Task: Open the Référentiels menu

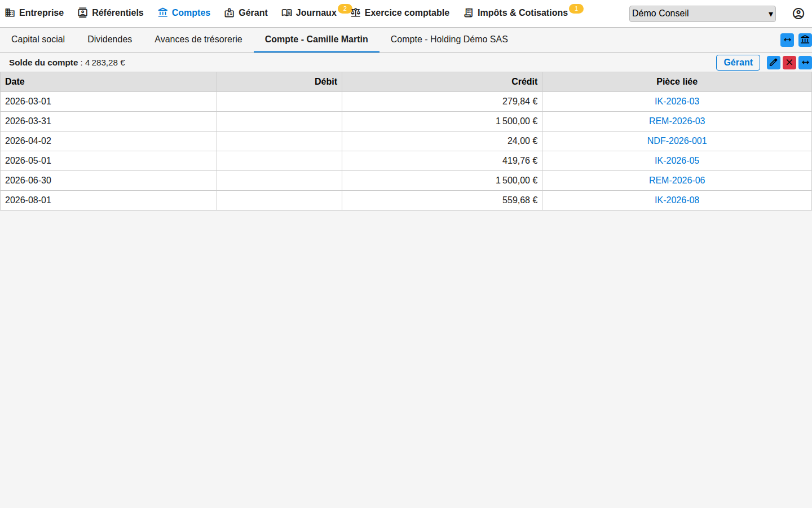Action: (x=111, y=12)
